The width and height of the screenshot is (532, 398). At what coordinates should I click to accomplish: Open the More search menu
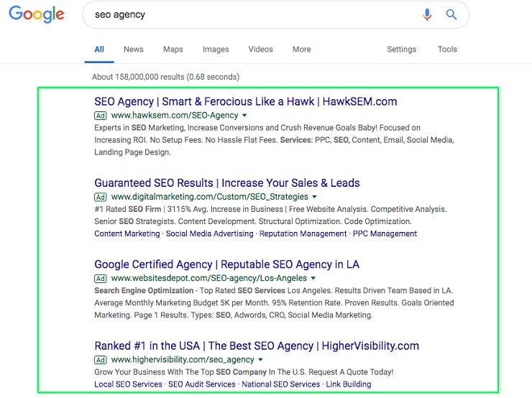point(302,50)
